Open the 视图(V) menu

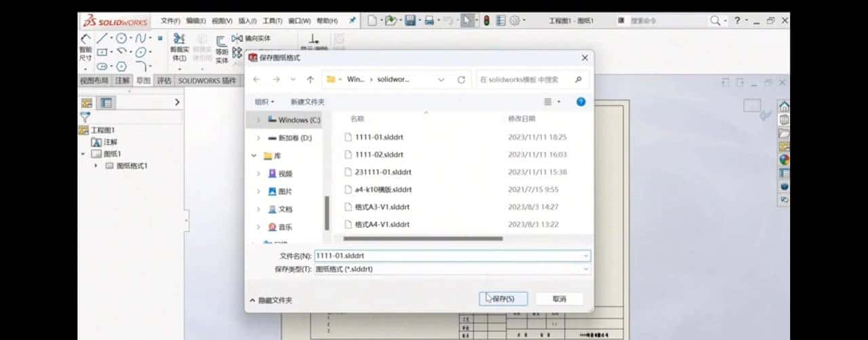pos(222,21)
